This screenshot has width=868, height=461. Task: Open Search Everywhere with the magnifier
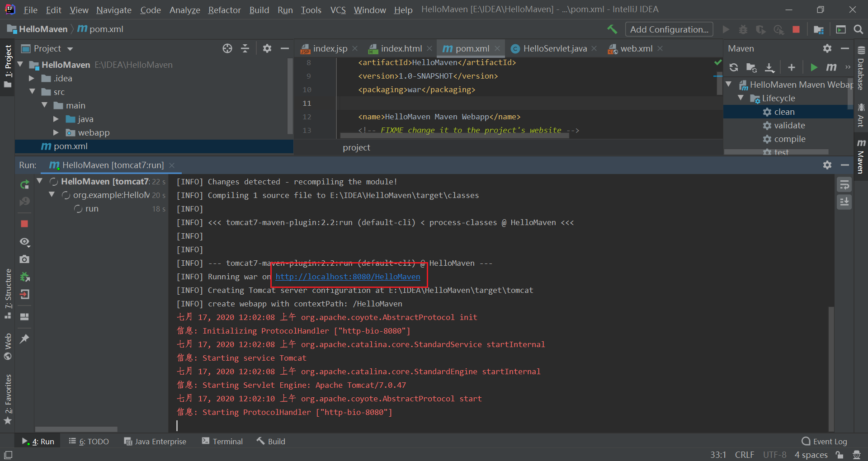pos(859,29)
